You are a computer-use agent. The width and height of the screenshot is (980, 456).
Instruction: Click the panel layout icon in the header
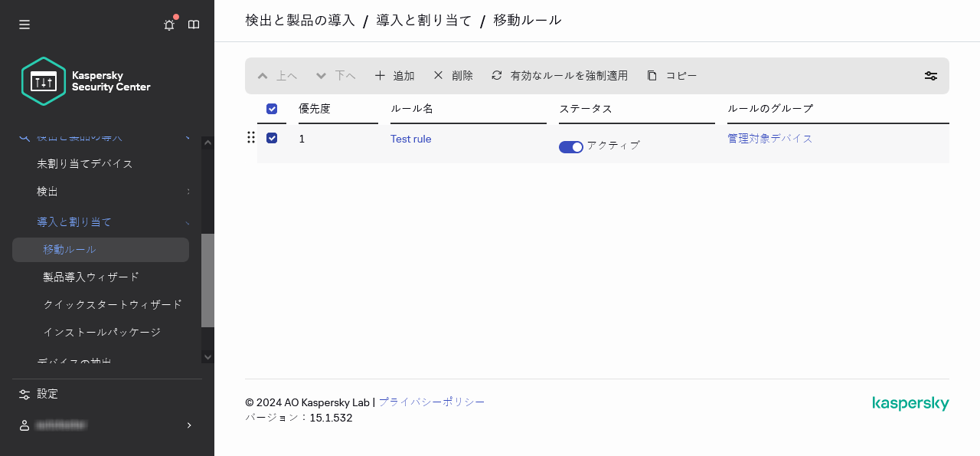tap(194, 25)
